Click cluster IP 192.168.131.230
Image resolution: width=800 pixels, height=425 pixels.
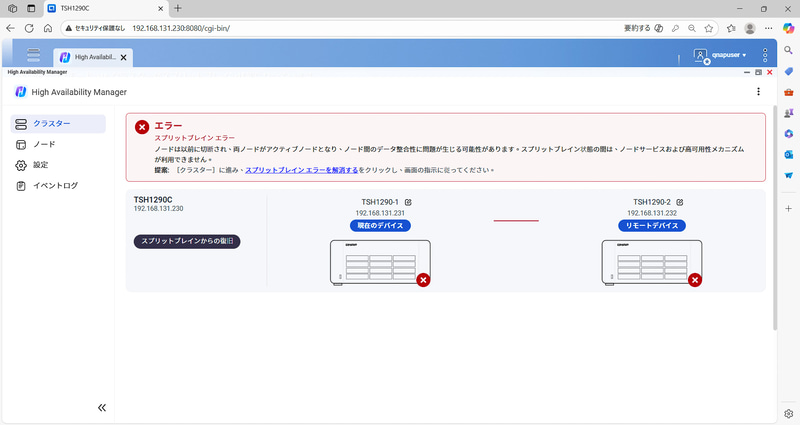click(158, 209)
